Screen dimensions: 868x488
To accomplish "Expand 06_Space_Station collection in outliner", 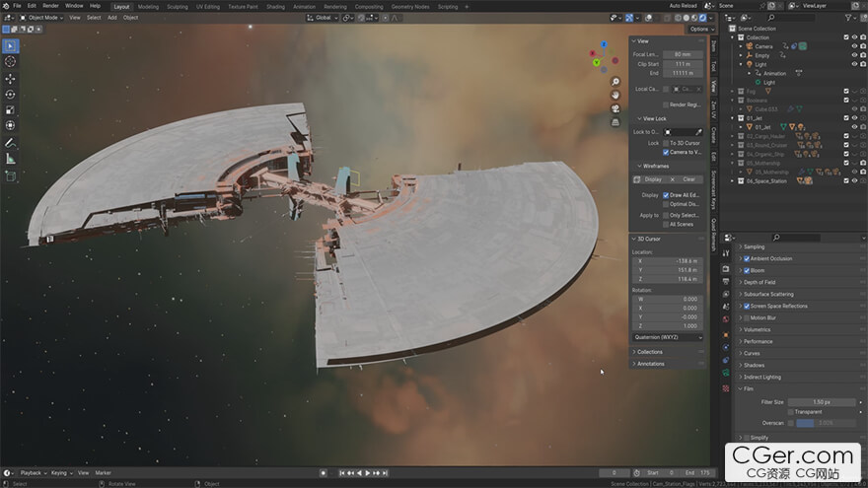I will tap(732, 181).
